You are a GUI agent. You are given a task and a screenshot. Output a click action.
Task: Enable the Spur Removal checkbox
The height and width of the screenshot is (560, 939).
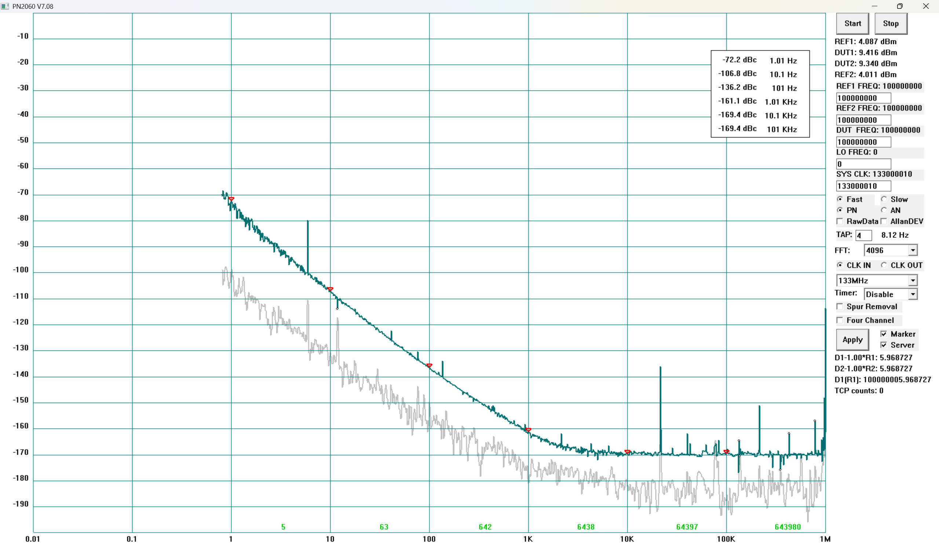tap(840, 306)
